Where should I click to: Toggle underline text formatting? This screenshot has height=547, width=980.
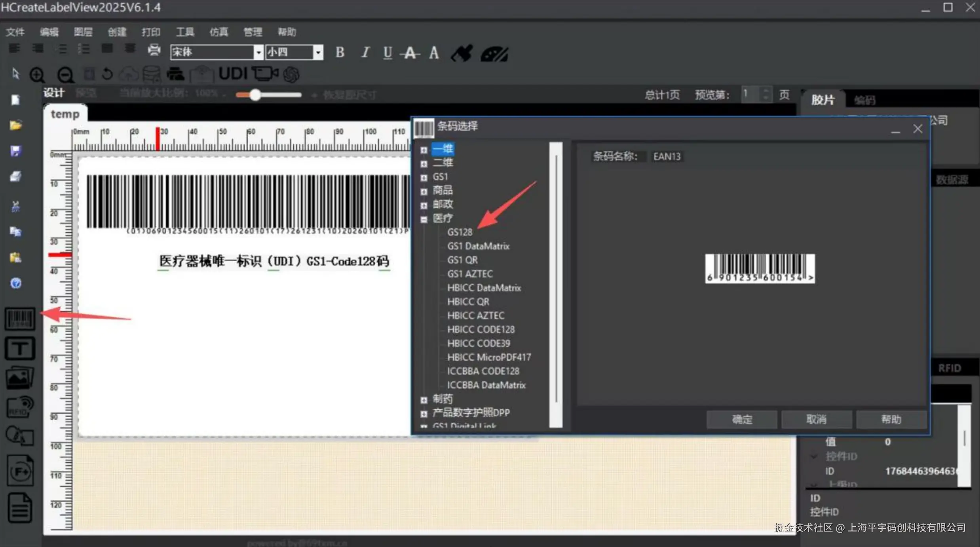[387, 52]
